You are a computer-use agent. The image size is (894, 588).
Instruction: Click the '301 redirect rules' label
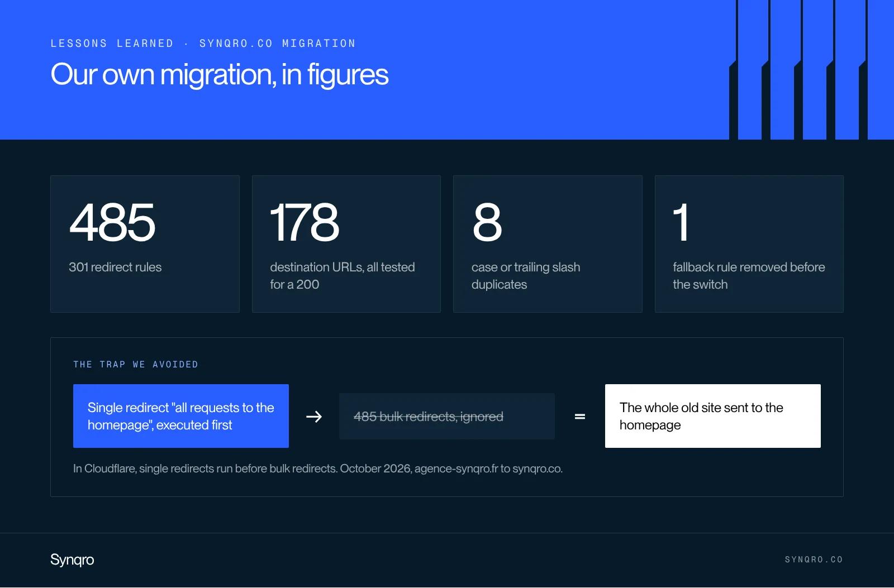115,267
